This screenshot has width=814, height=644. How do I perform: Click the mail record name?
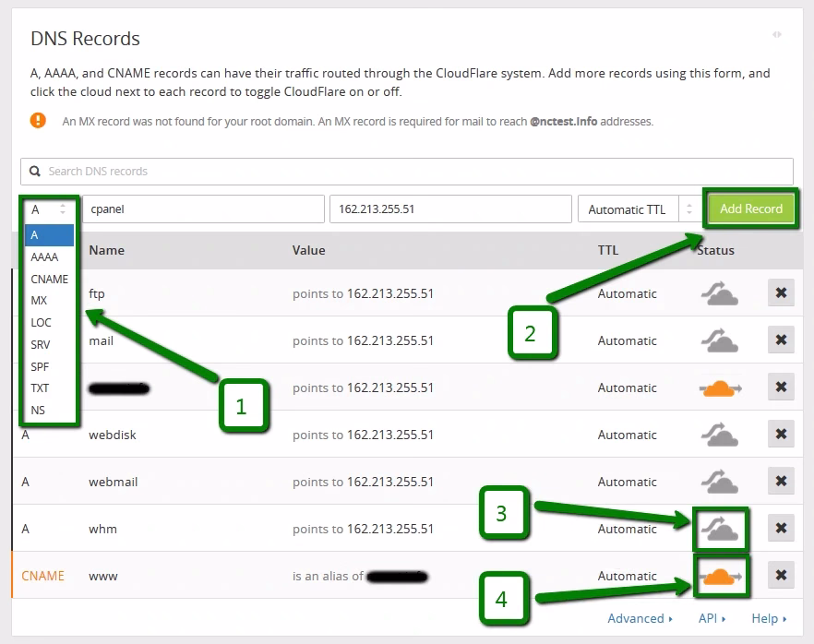(102, 341)
